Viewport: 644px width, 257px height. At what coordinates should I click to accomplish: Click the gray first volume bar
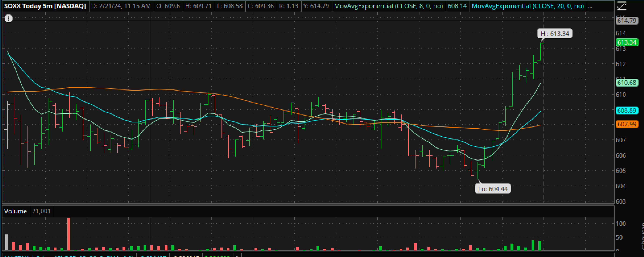(x=7, y=242)
